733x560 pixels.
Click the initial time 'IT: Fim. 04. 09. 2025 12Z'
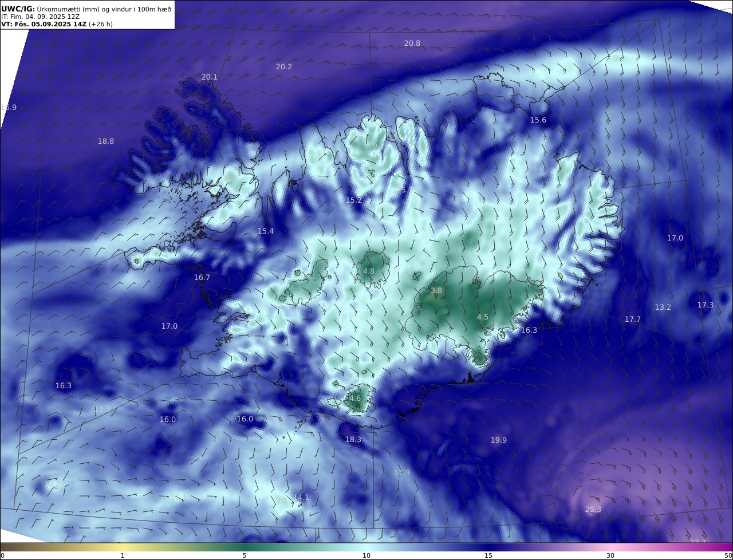pyautogui.click(x=40, y=17)
